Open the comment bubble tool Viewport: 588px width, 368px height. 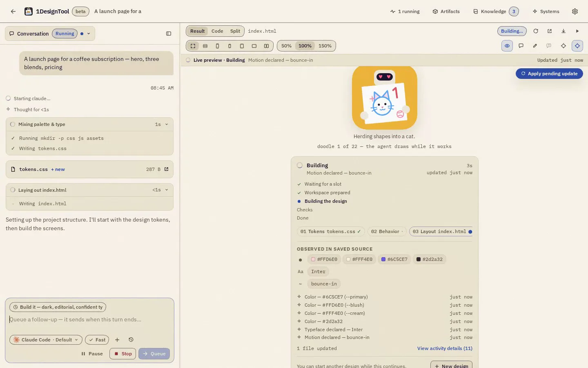[521, 46]
